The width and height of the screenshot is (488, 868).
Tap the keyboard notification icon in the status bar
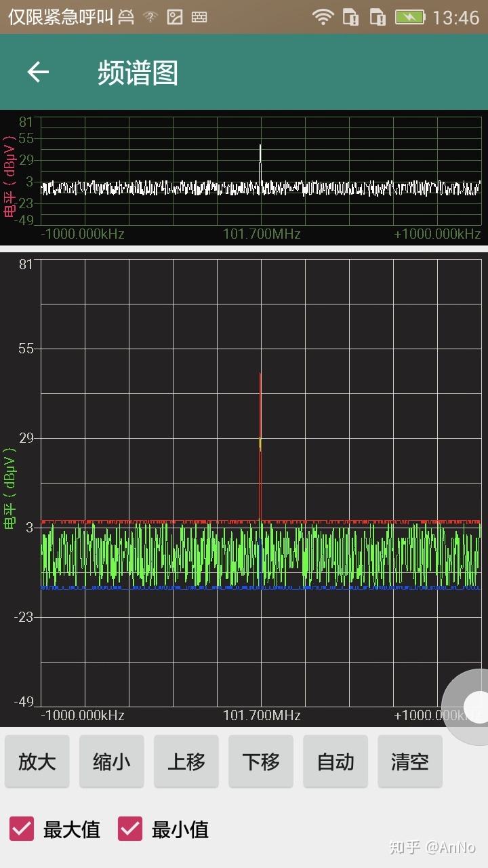[199, 18]
